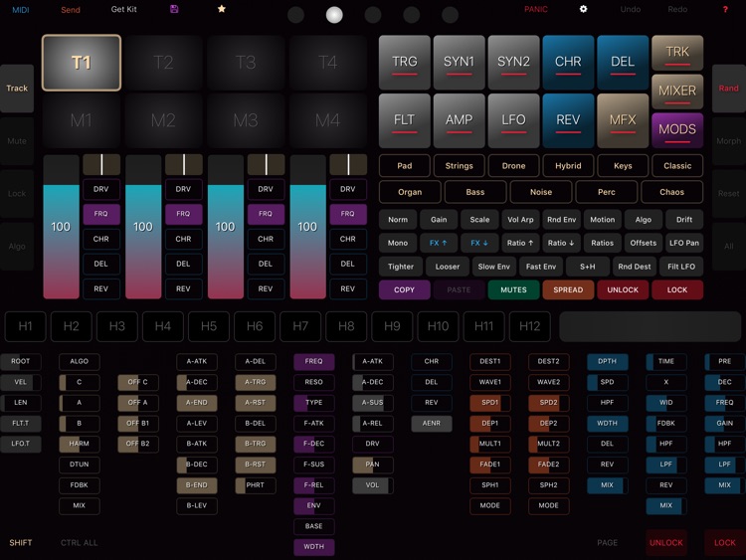
Task: Choose the Bass sound preset
Action: click(x=475, y=192)
